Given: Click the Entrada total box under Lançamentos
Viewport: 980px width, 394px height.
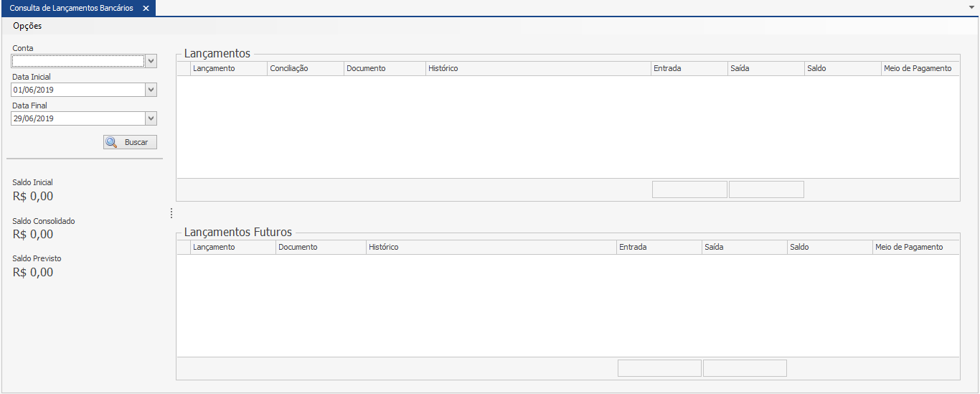Looking at the screenshot, I should coord(689,189).
